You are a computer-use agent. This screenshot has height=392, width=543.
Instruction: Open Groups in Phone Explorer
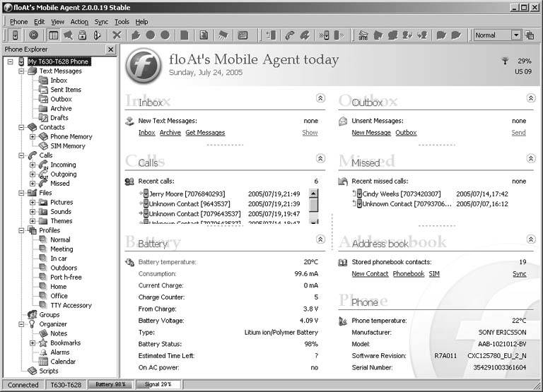click(x=49, y=314)
